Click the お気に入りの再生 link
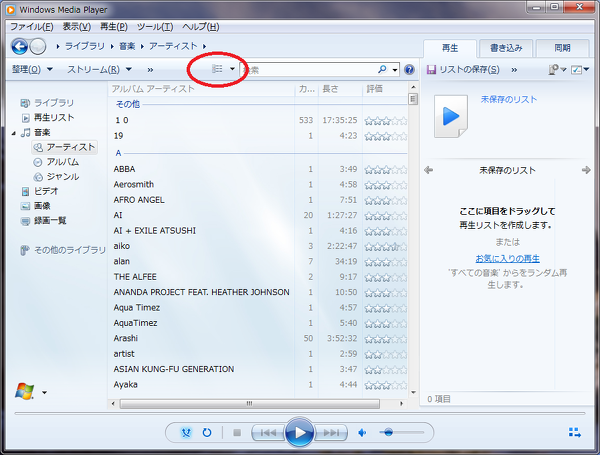This screenshot has height=455, width=600. (507, 258)
